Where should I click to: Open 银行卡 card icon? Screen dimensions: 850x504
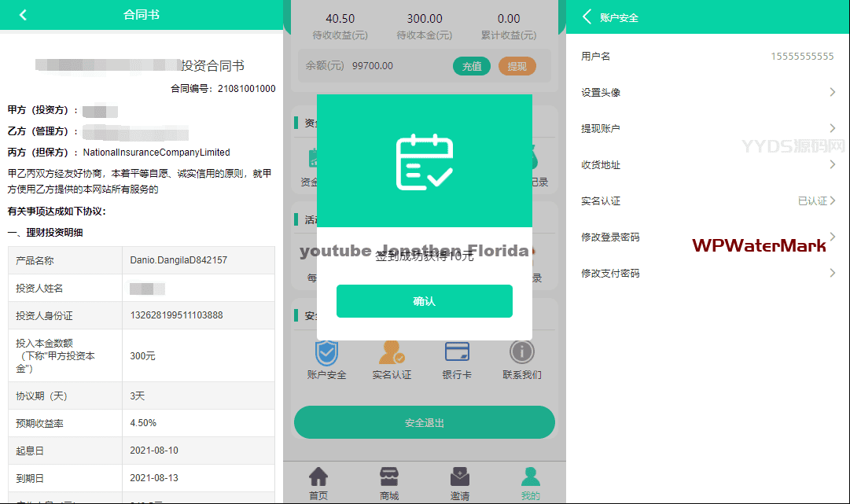tap(457, 353)
